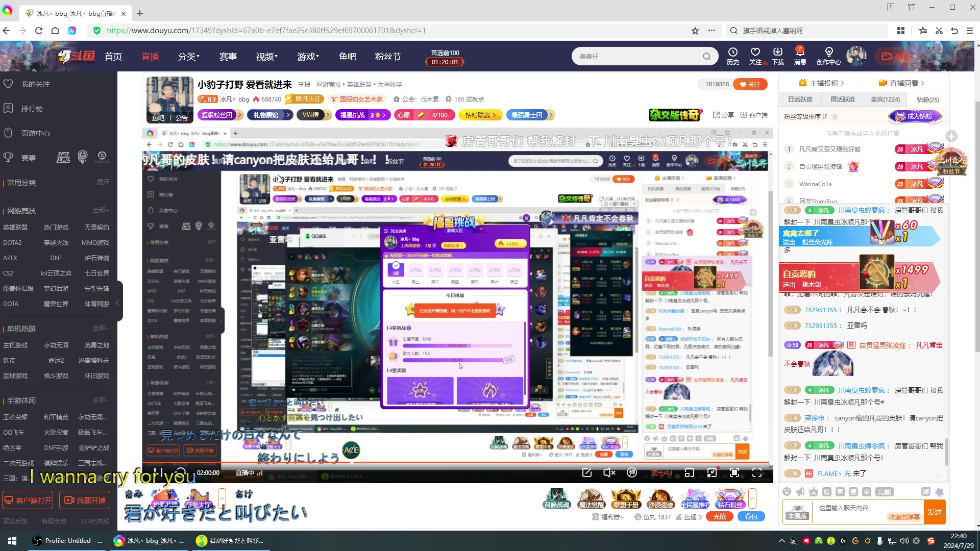Open the 钻石粉丝 activity icon

[x=730, y=498]
